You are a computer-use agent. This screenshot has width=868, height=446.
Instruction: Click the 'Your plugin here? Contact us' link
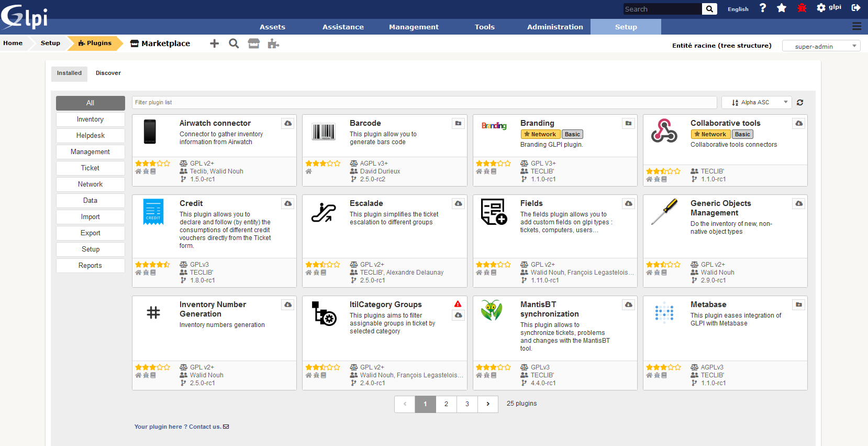[181, 427]
